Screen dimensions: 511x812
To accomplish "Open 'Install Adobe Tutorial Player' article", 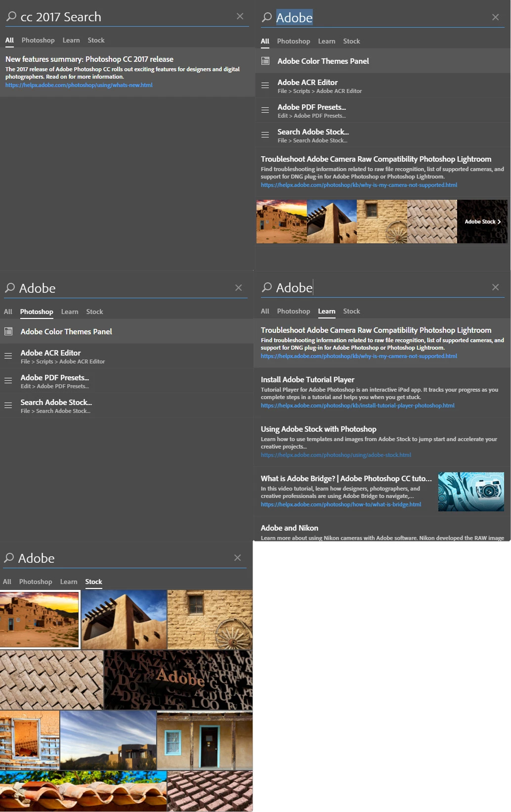I will tap(307, 379).
